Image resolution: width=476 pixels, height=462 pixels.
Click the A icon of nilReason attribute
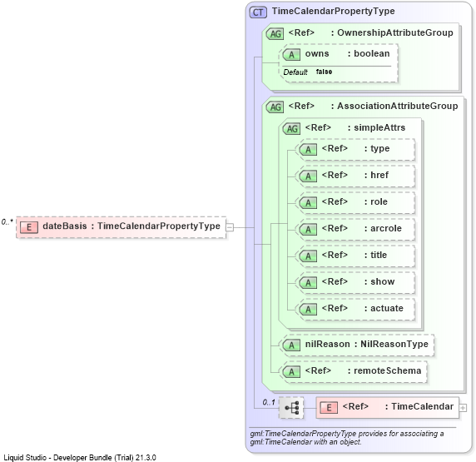pos(291,345)
